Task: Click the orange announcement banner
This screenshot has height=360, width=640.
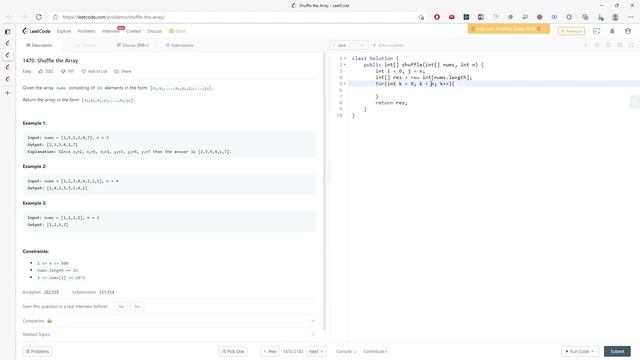Action: pos(509,29)
